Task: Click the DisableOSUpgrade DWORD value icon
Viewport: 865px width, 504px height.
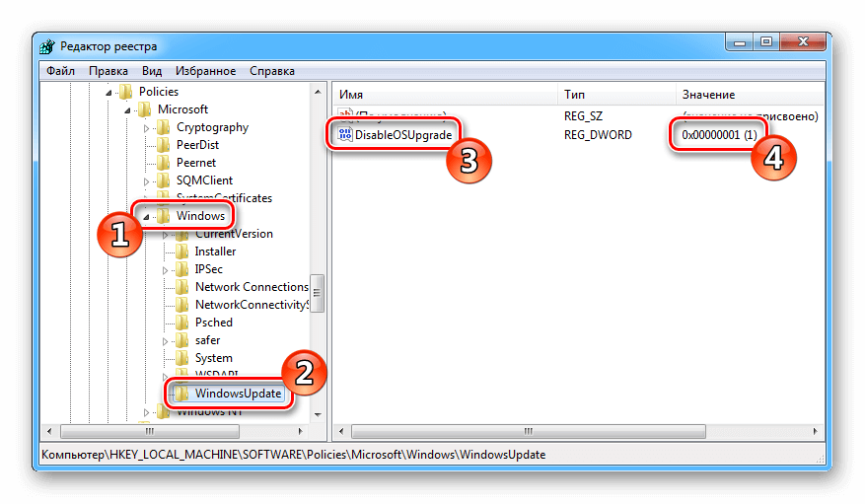Action: (345, 134)
